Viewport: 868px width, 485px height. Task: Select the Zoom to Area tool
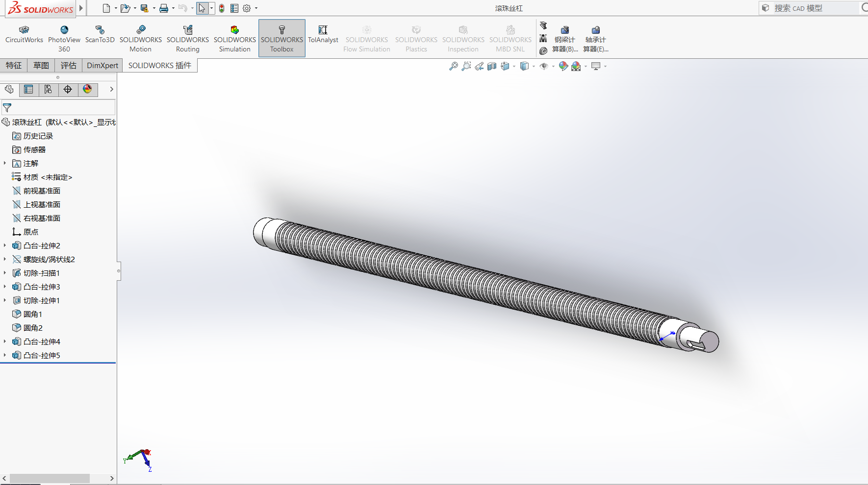(466, 66)
